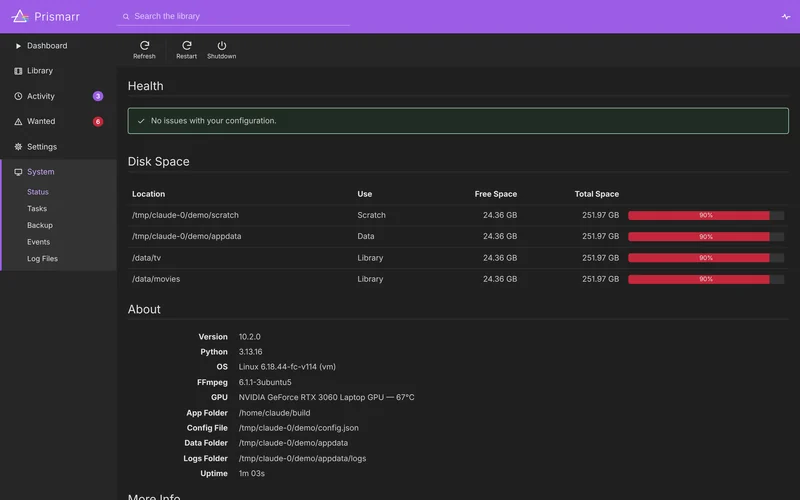Click the /tmp/claude-0/demo/appdata location cell in the disk table
Viewport: 800px width, 500px height.
coord(187,236)
